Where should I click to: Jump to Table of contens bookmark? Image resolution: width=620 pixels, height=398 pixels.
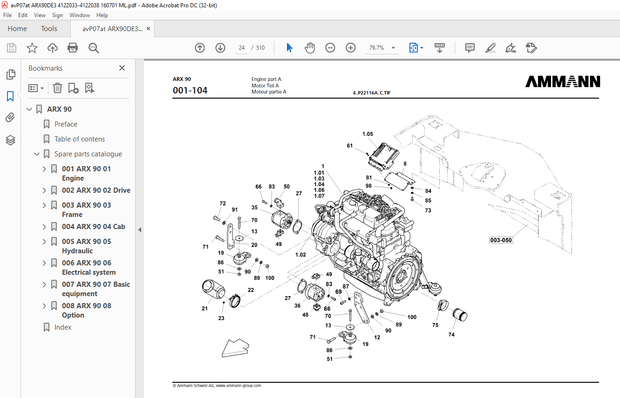(x=79, y=139)
